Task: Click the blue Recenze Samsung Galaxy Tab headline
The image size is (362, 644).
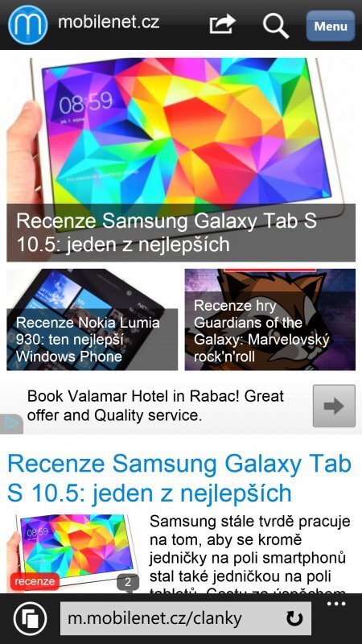Action: [179, 478]
